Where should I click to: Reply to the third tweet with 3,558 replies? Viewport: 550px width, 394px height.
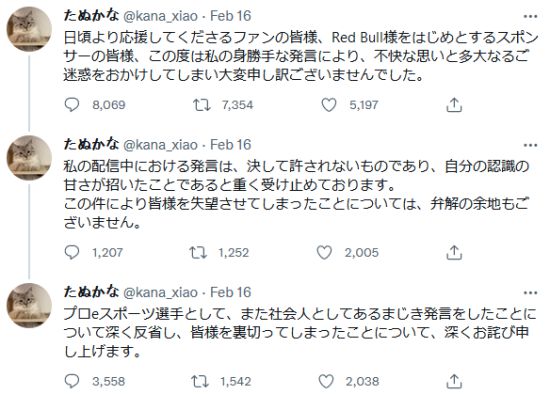point(72,381)
